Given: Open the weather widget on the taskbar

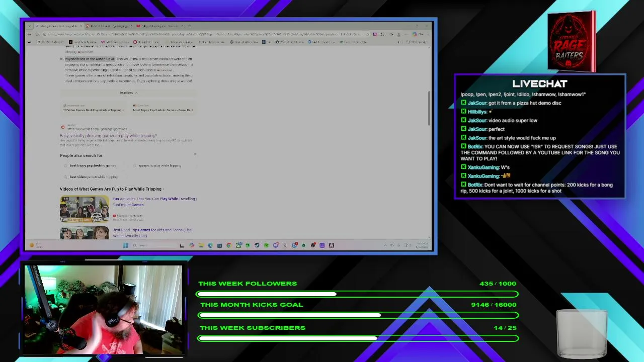Looking at the screenshot, I should coord(35,245).
